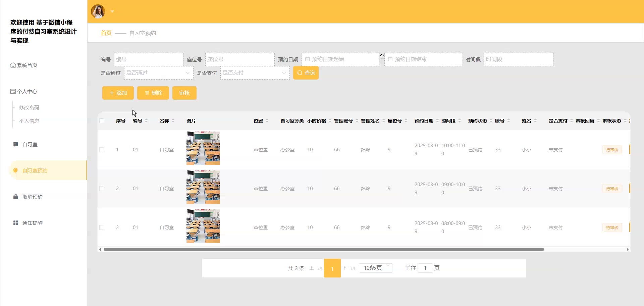Click the 系统首页 home icon
Screen dimensions: 644x306
click(13, 65)
